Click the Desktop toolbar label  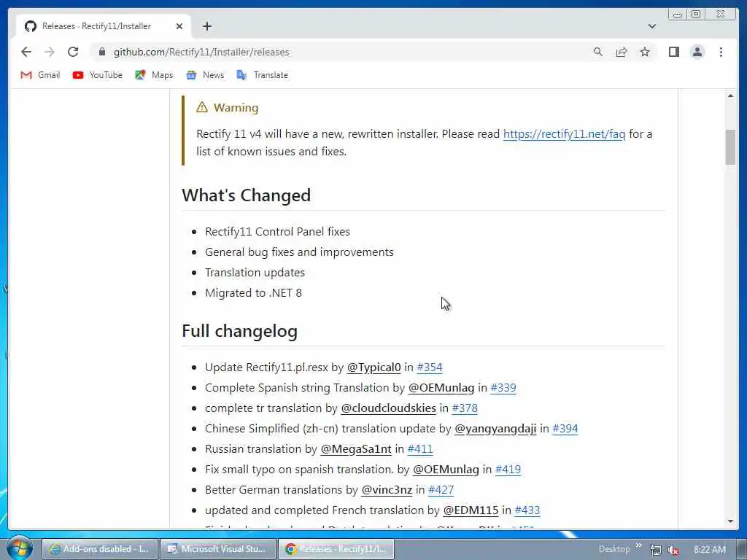(614, 549)
